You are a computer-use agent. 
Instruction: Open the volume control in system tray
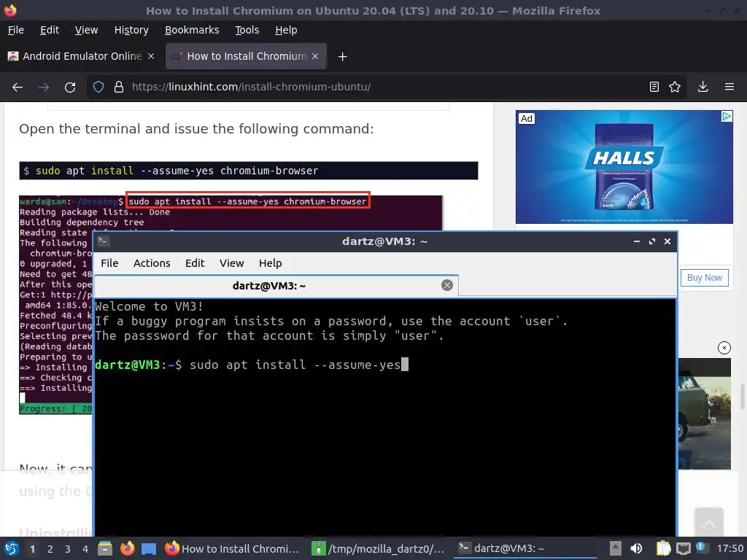pyautogui.click(x=636, y=548)
